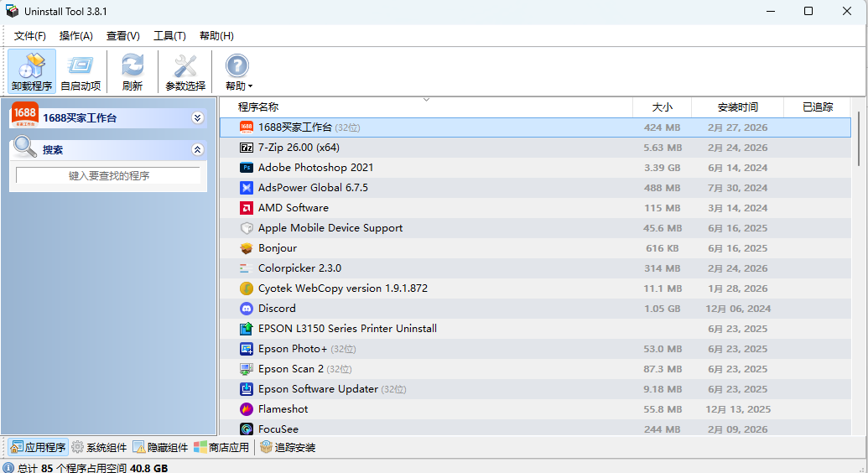
Task: Click the 3.39 GB size value
Action: point(662,168)
